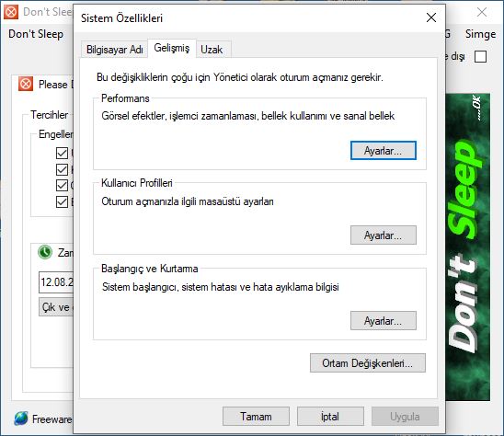Open Başlangıç ve Kurtarma Ayarlar button
504x436 pixels.
click(x=384, y=321)
